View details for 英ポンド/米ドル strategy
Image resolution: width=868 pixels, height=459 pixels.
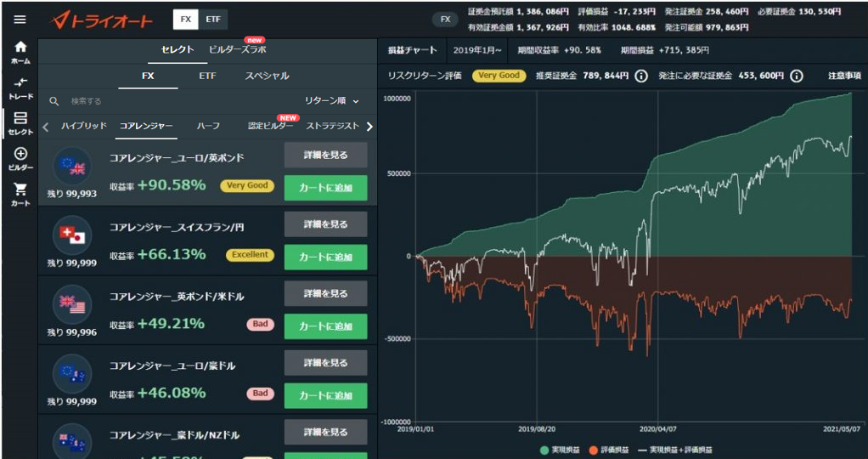click(325, 294)
